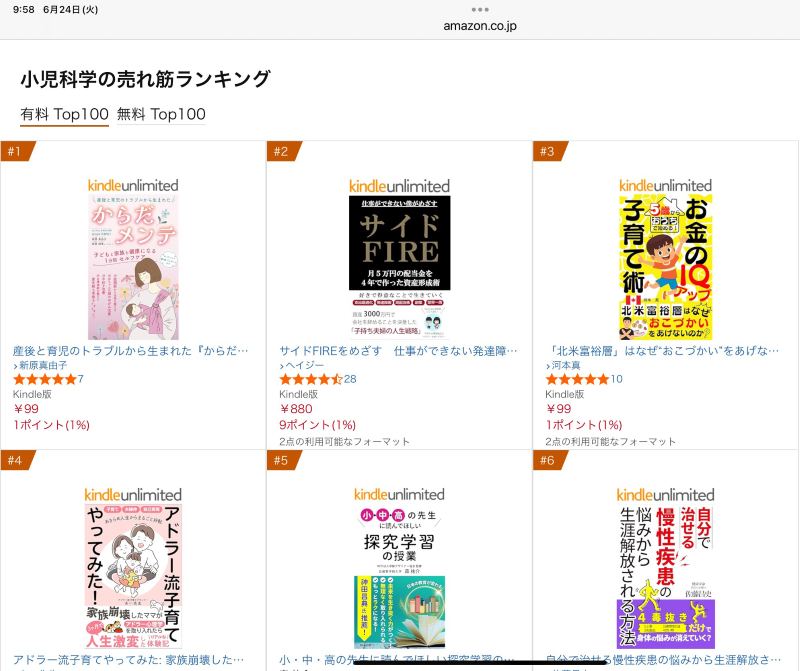Image resolution: width=800 pixels, height=671 pixels.
Task: Open the サイドFIRE book cover
Action: [x=399, y=267]
